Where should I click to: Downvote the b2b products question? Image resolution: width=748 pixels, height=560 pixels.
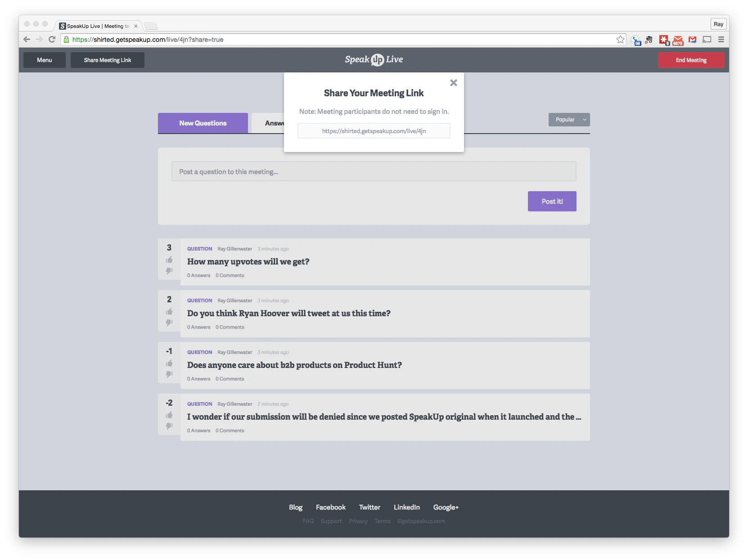[169, 374]
